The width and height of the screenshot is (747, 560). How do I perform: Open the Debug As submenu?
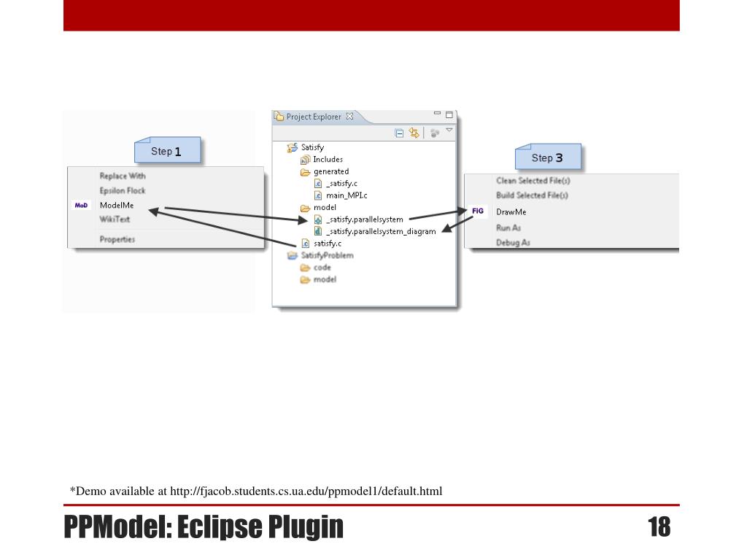tap(513, 242)
